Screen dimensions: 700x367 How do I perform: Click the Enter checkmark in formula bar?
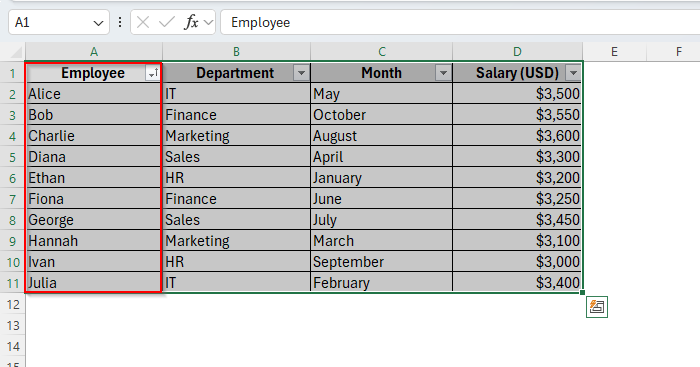[167, 22]
